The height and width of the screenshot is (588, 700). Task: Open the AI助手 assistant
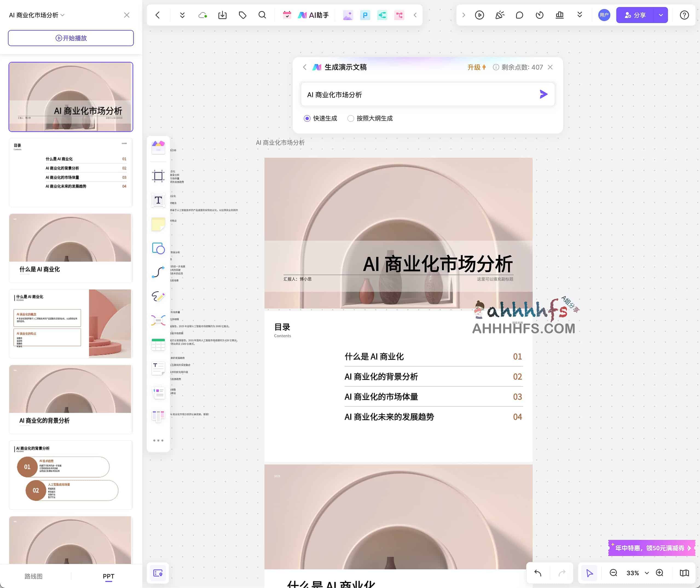coord(314,15)
